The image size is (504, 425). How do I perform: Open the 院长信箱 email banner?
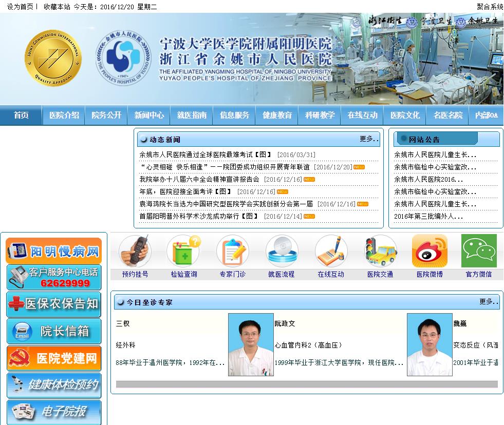coord(53,331)
